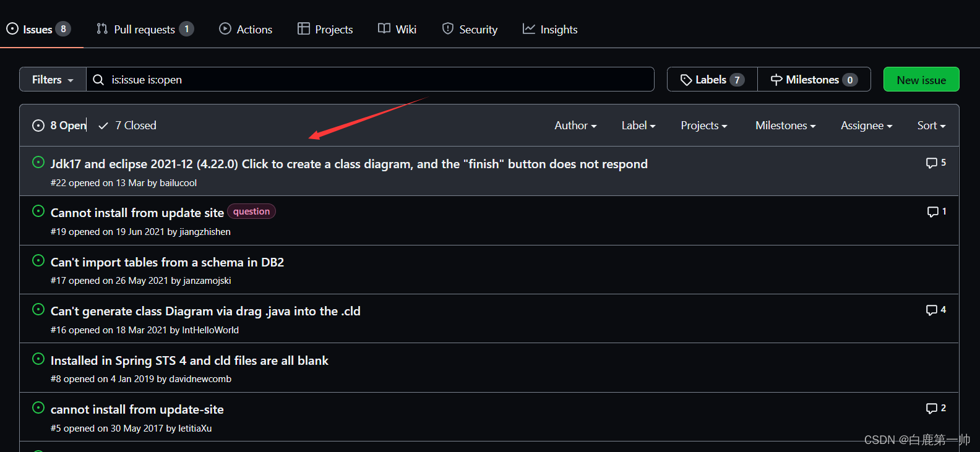
Task: Click '#22 opened on 13 Mar' text
Action: point(97,183)
